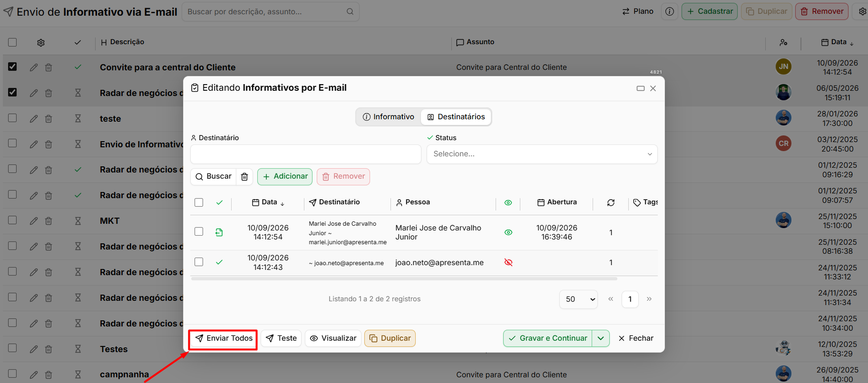Click the Enviar Todos button
Image resolution: width=868 pixels, height=383 pixels.
(x=224, y=338)
